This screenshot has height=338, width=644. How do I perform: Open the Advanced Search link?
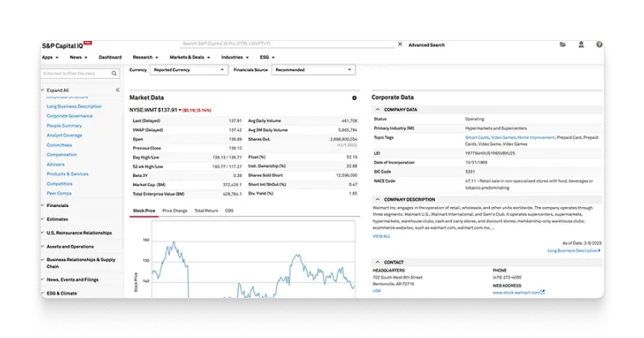tap(426, 45)
